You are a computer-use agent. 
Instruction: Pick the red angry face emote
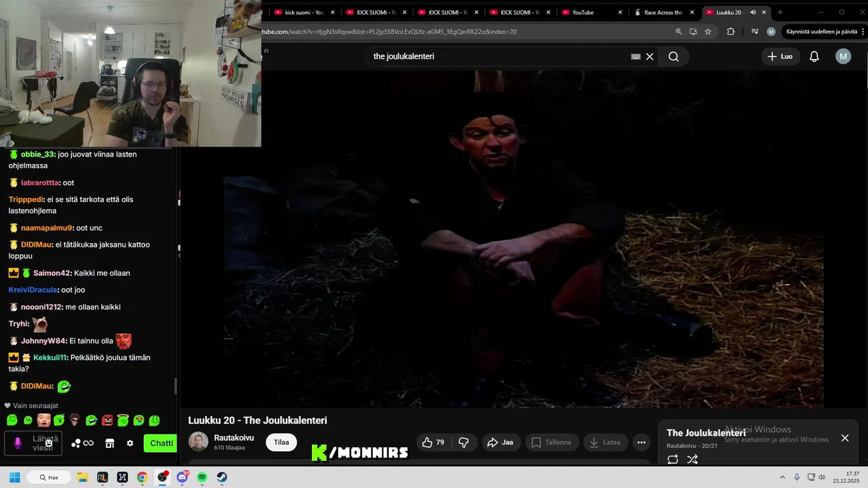[107, 420]
